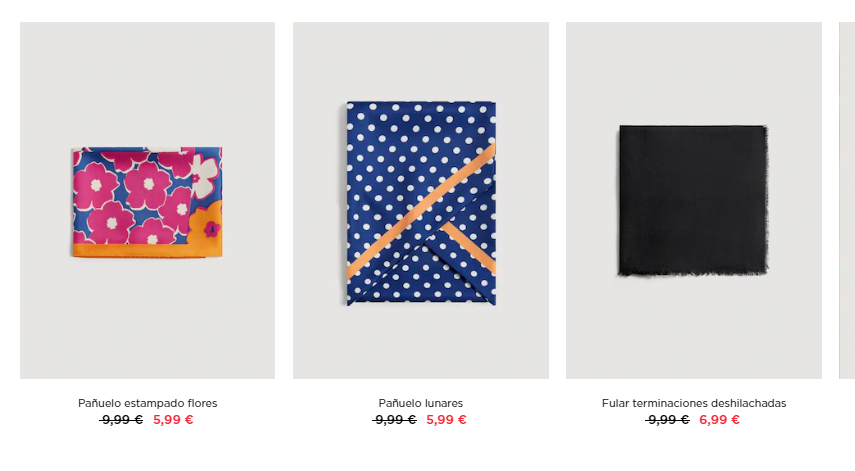Click the crossed-out 9,99 € under Fular terminaciones
The image size is (855, 471).
[667, 420]
